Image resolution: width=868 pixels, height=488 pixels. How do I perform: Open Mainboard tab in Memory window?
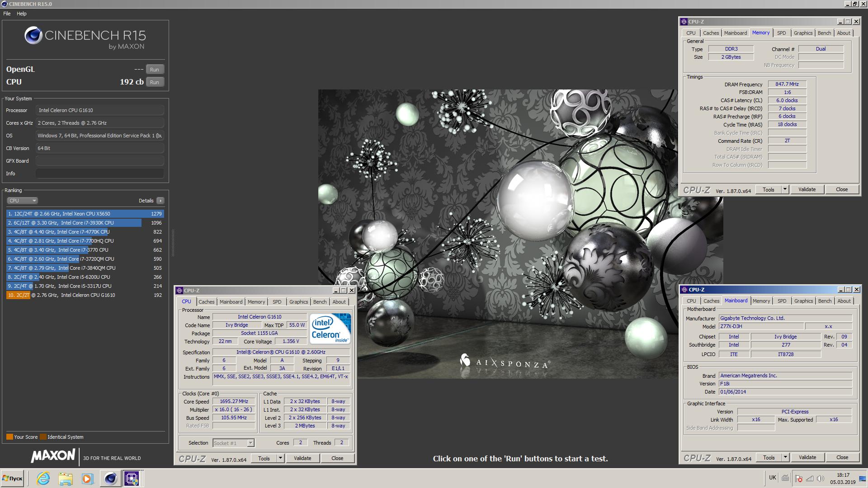point(735,33)
